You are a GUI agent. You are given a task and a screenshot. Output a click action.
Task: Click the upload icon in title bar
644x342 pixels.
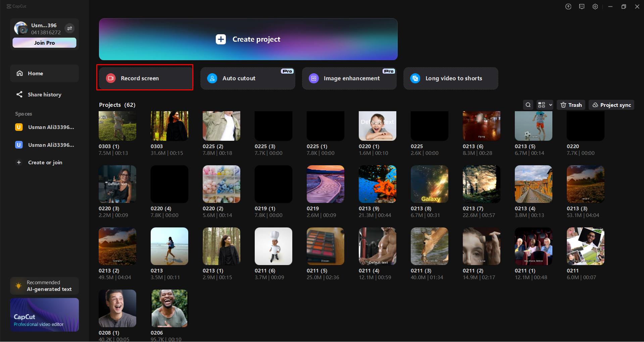pos(568,6)
